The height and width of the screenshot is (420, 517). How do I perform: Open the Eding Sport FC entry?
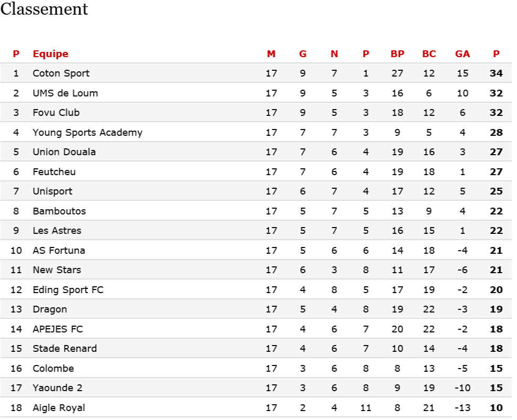[68, 290]
